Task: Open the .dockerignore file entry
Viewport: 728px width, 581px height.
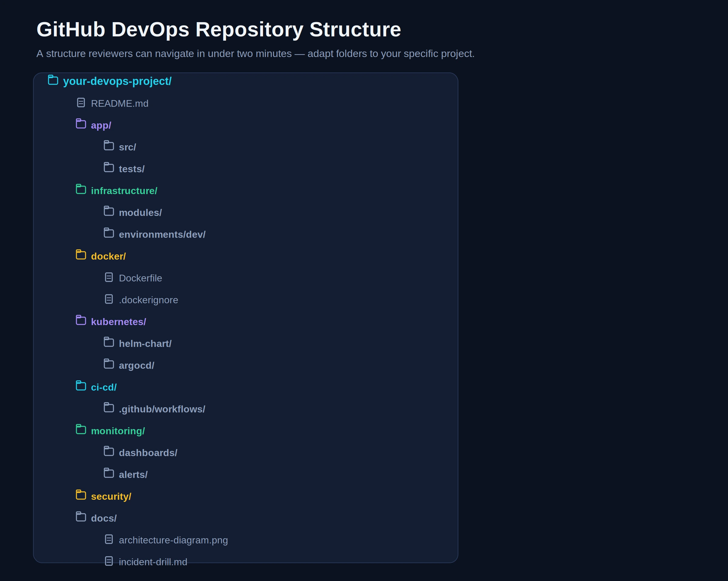Action: coord(148,300)
